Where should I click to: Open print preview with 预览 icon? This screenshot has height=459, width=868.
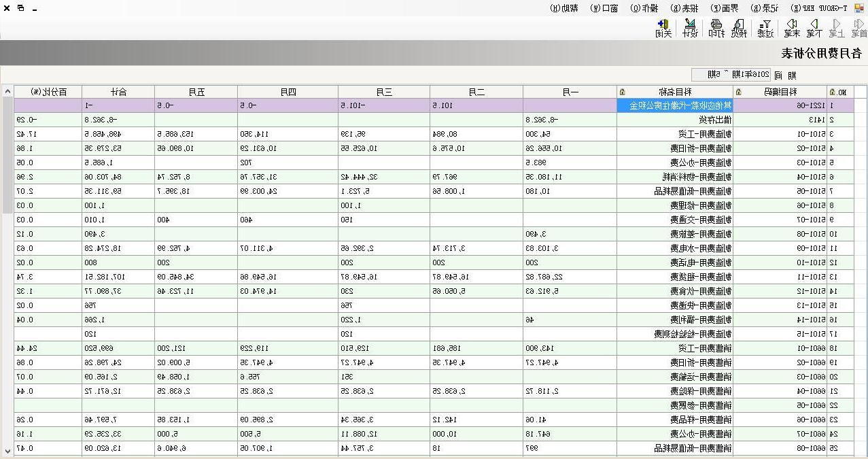(738, 28)
